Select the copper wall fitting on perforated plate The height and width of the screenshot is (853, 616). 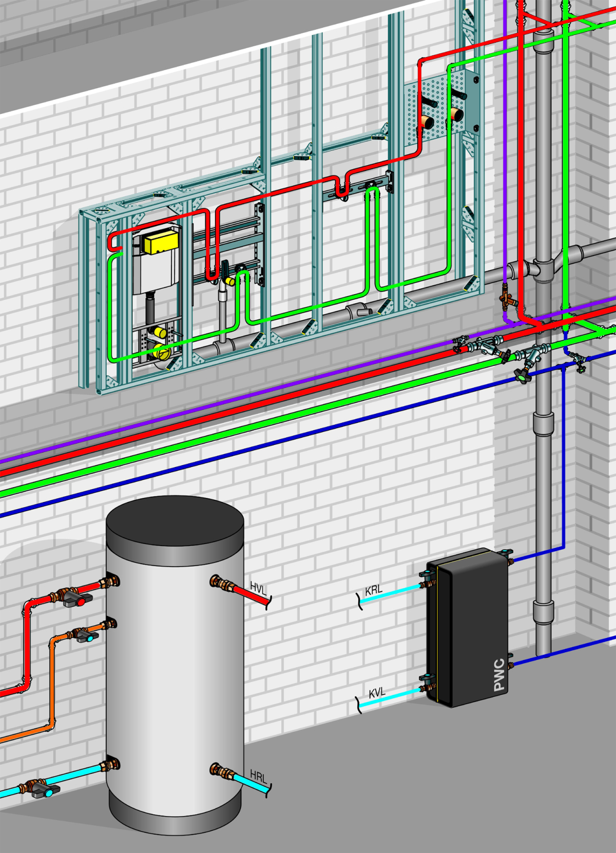point(427,122)
